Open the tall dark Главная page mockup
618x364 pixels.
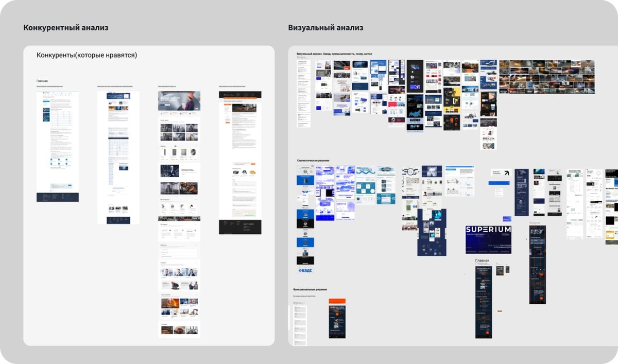(x=484, y=302)
